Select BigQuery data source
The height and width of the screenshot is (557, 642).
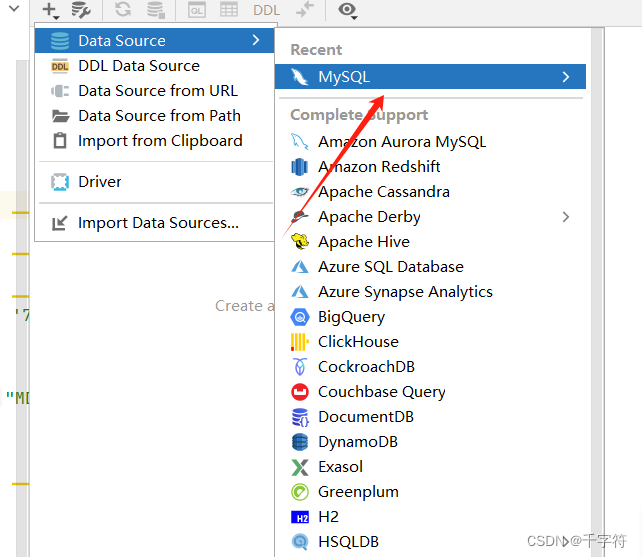point(430,317)
